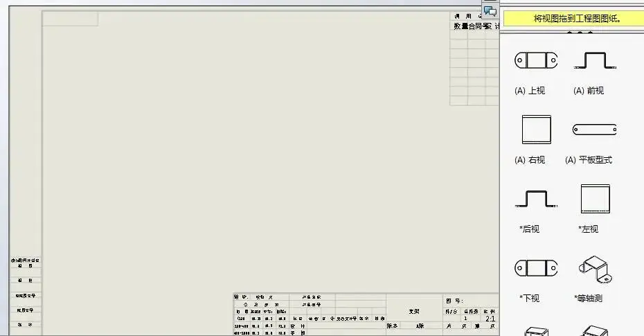This screenshot has height=336, width=644.
Task: Click the 支架 part name title block cell
Action: point(414,311)
